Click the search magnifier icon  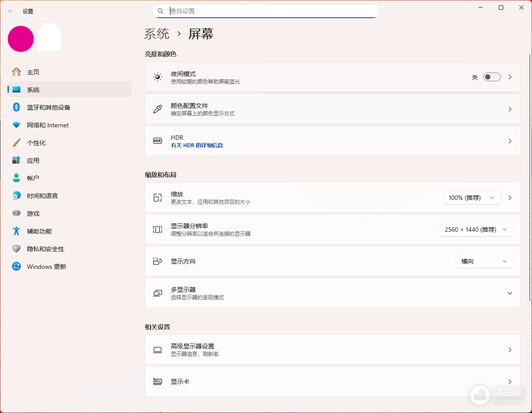coord(161,11)
